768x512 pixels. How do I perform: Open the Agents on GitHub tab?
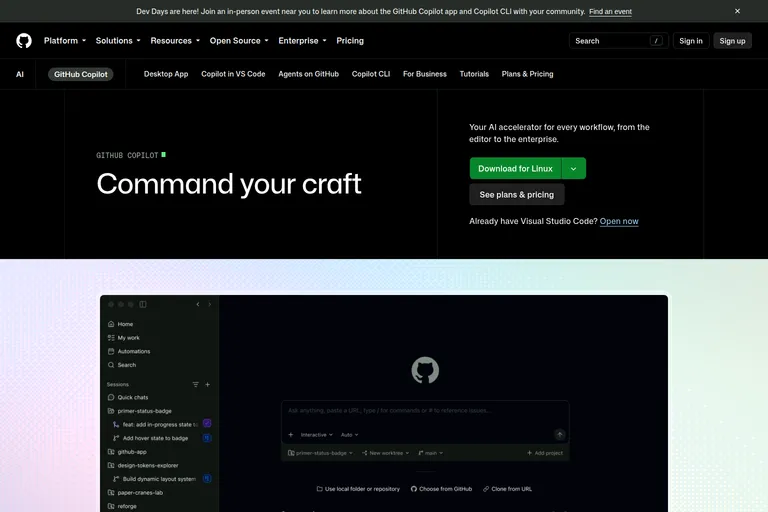pos(309,74)
